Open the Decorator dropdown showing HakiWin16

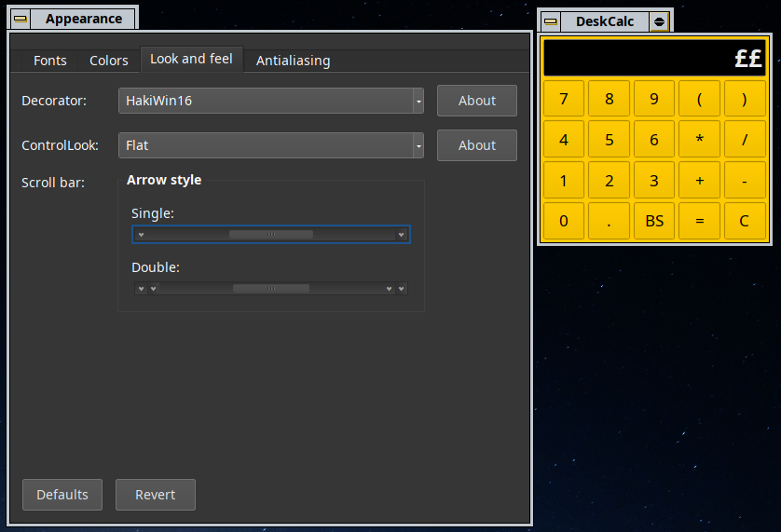click(x=271, y=101)
